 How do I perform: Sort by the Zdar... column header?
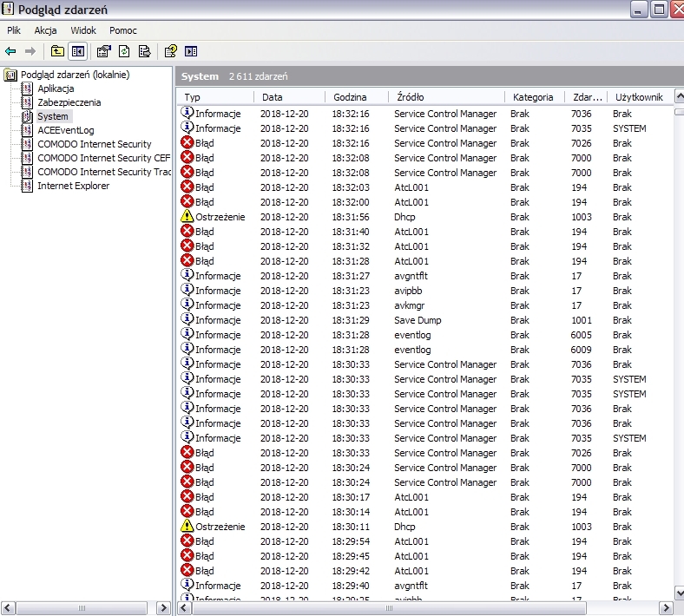pos(586,97)
